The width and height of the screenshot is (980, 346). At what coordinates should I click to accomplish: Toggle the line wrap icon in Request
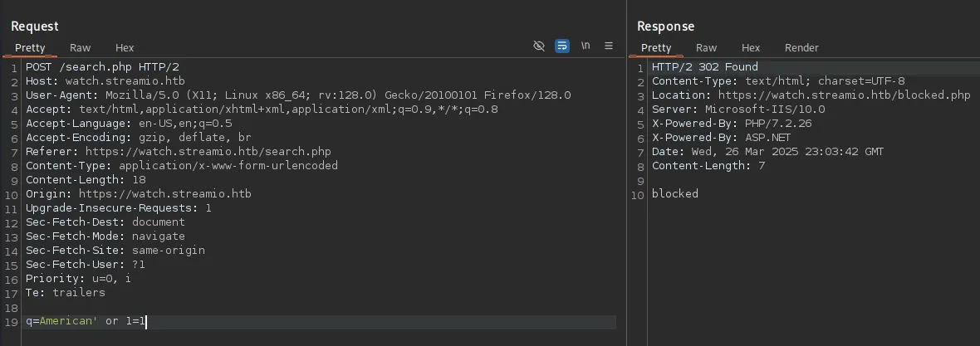[x=562, y=46]
